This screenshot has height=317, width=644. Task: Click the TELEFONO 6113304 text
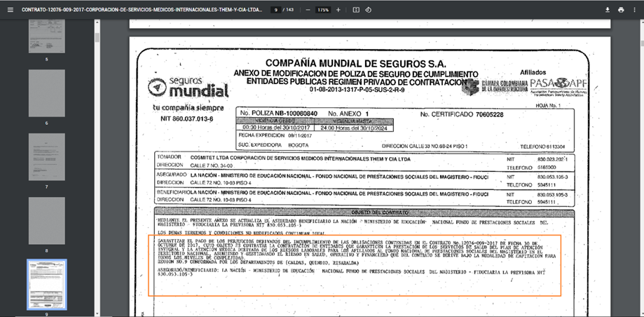pyautogui.click(x=542, y=147)
